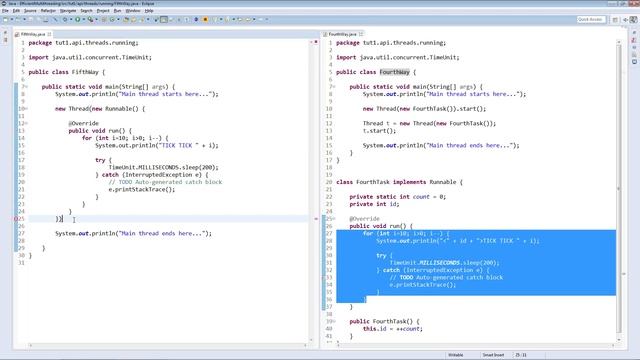Open the Run configurations dropdown arrow
This screenshot has height=360, width=640.
pos(83,19)
